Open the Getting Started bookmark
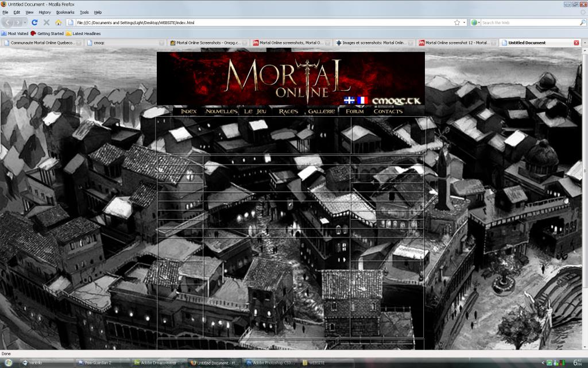The width and height of the screenshot is (588, 368). [47, 33]
